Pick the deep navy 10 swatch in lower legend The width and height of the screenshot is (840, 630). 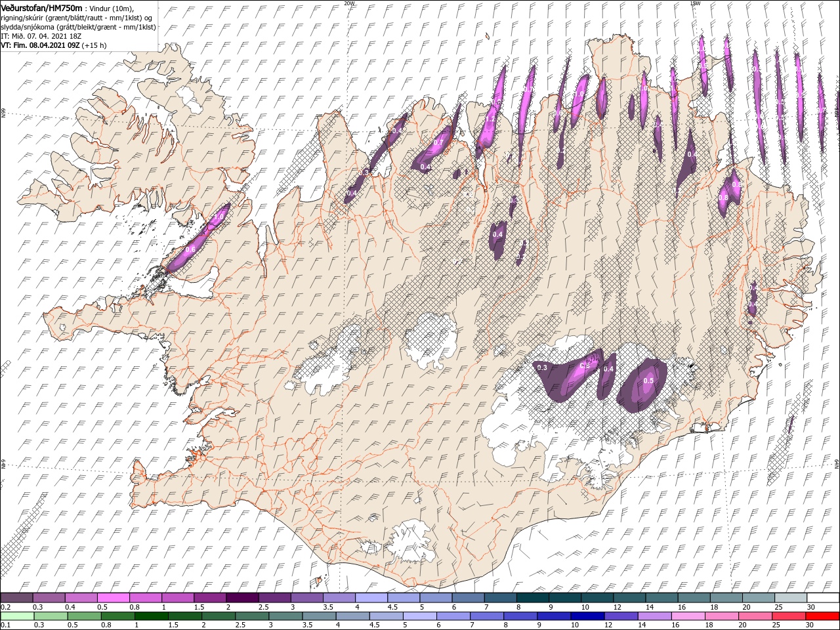586,616
